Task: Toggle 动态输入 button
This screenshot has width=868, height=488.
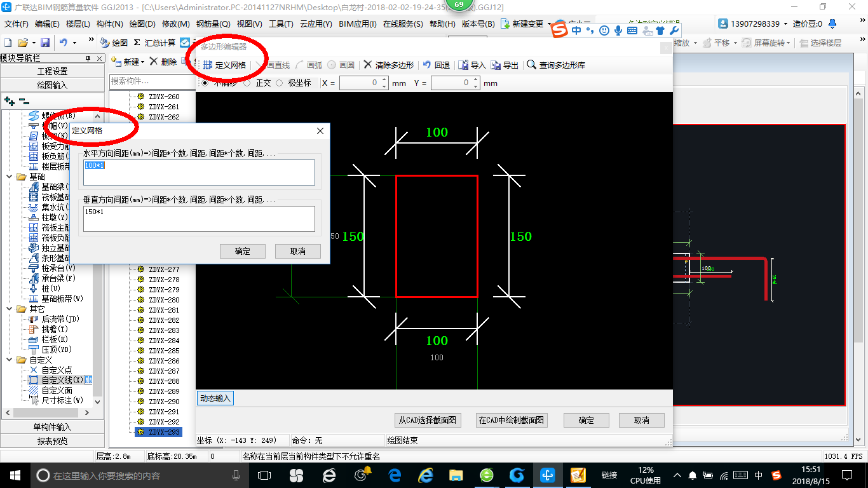Action: click(x=215, y=398)
